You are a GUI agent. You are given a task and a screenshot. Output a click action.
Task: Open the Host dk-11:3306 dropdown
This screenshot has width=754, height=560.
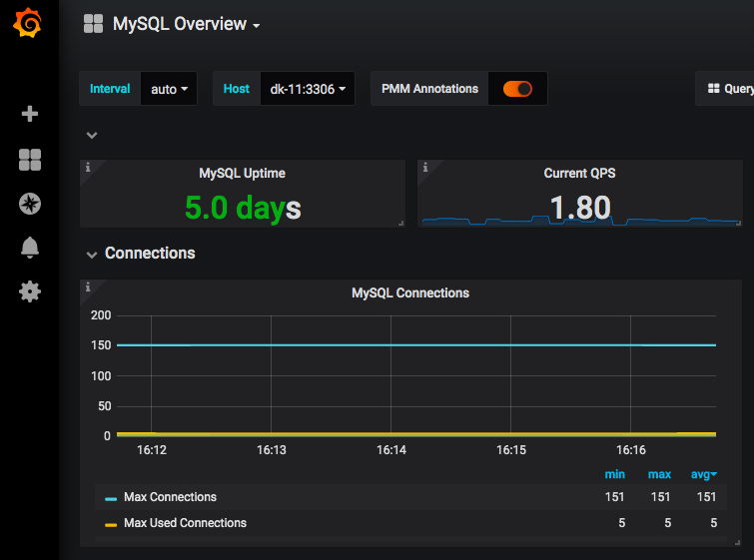[x=308, y=89]
